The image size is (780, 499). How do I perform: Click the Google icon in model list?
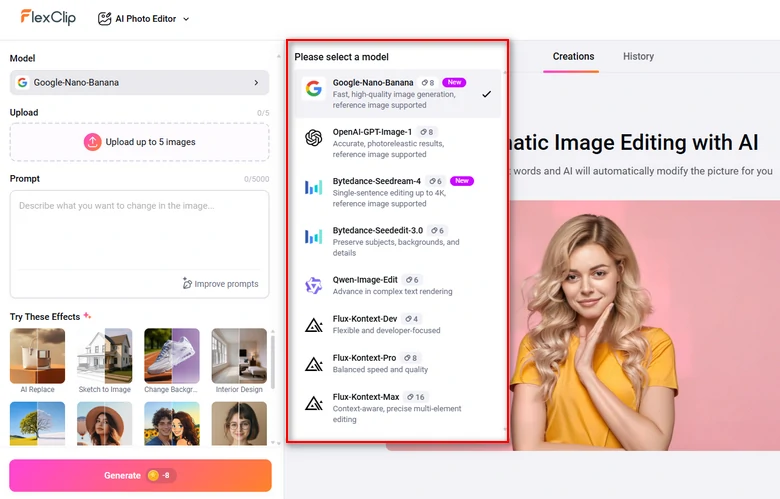[x=313, y=89]
